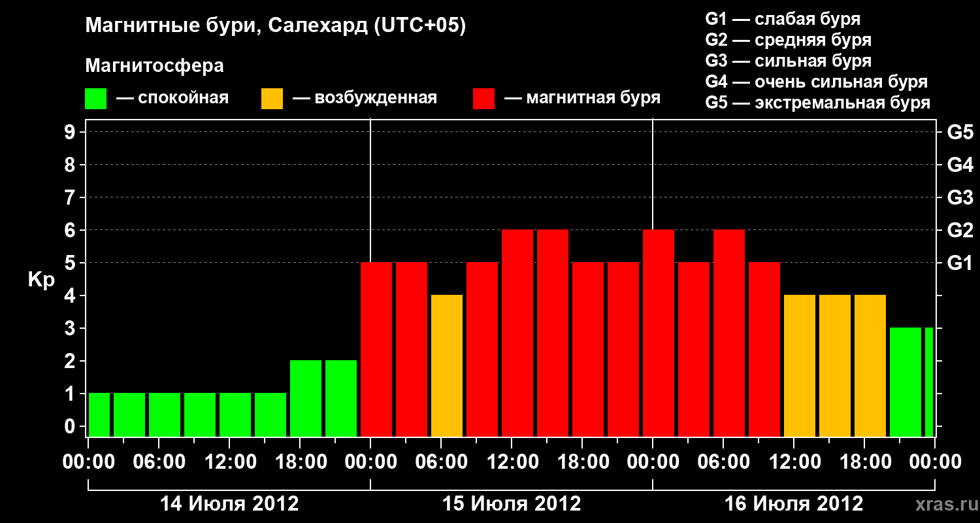Click the '12:00' time label above 15 Июля
Screen dimensions: 980x523
(x=512, y=462)
